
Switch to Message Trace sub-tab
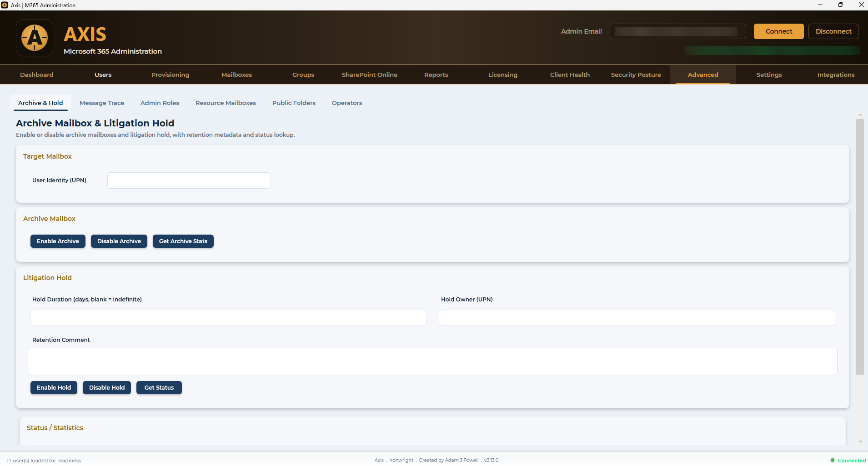coord(102,103)
